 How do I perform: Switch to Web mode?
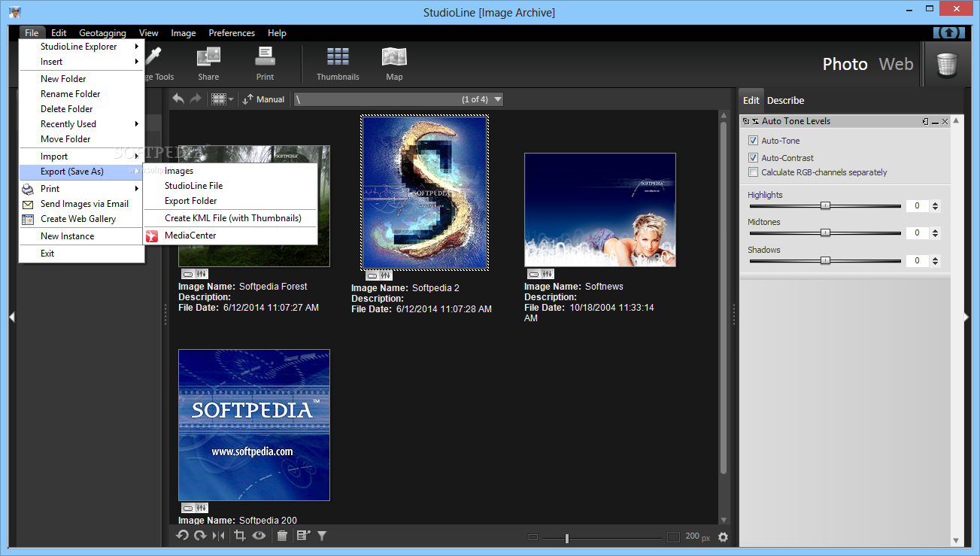(x=896, y=64)
